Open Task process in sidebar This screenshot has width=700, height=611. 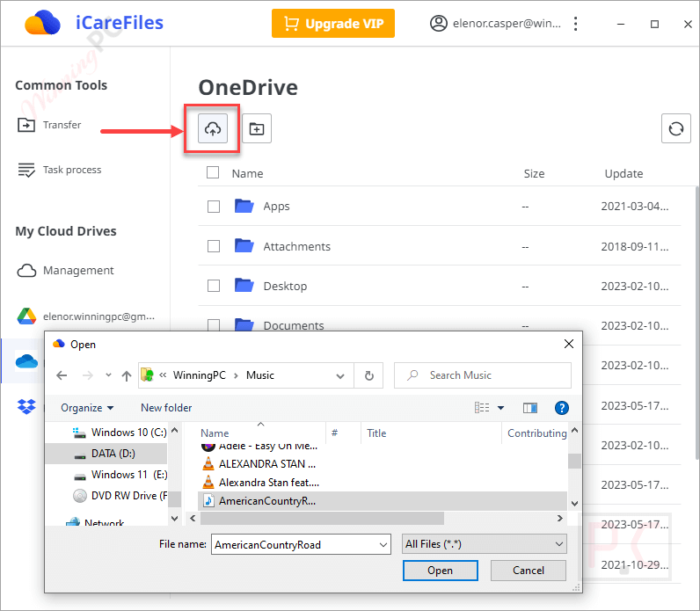click(x=60, y=170)
